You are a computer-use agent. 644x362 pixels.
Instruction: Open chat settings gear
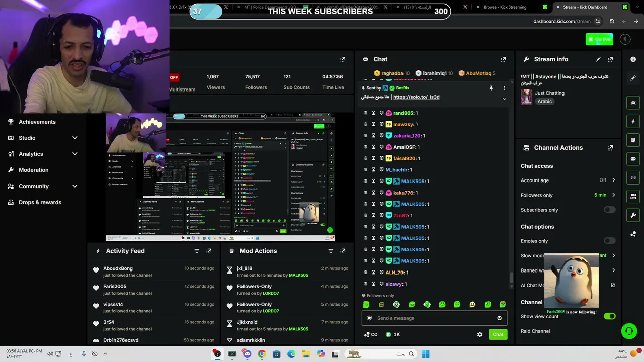(x=480, y=334)
